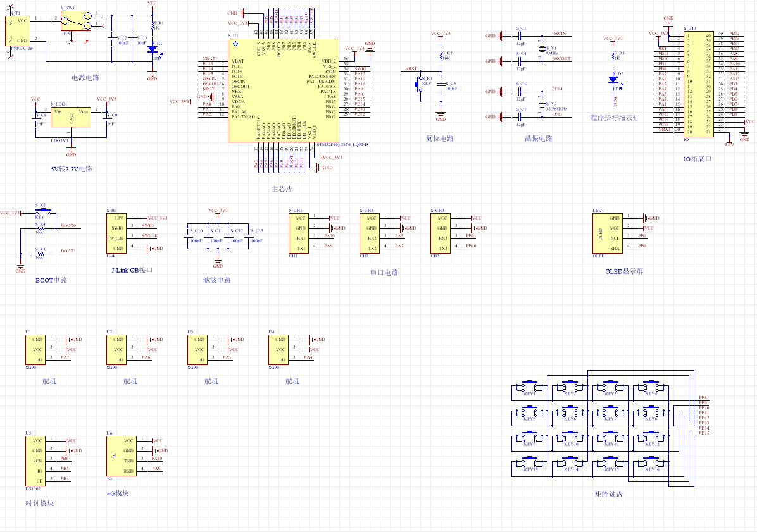757x532 pixels.
Task: Click the 5V转3.3V电路 section label
Action: click(72, 169)
